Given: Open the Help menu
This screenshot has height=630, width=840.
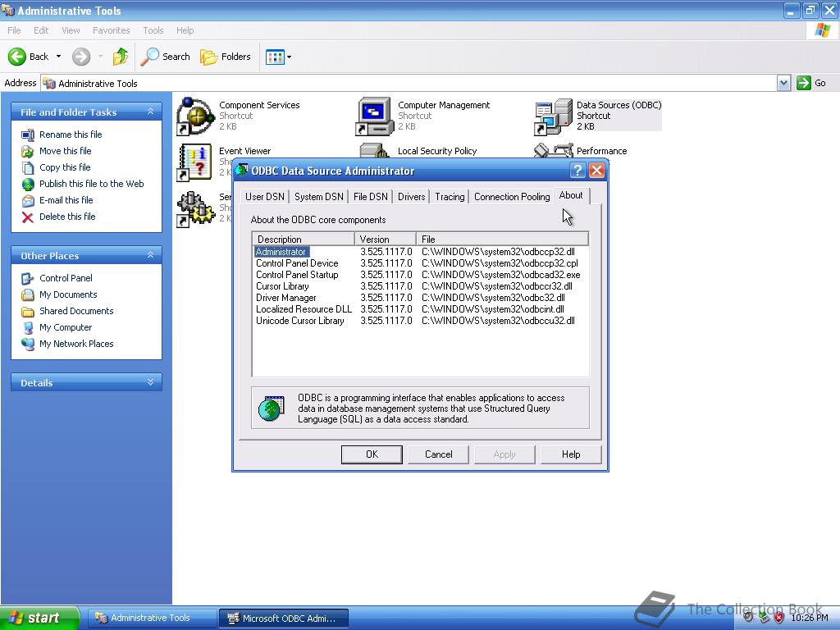Looking at the screenshot, I should click(x=185, y=30).
